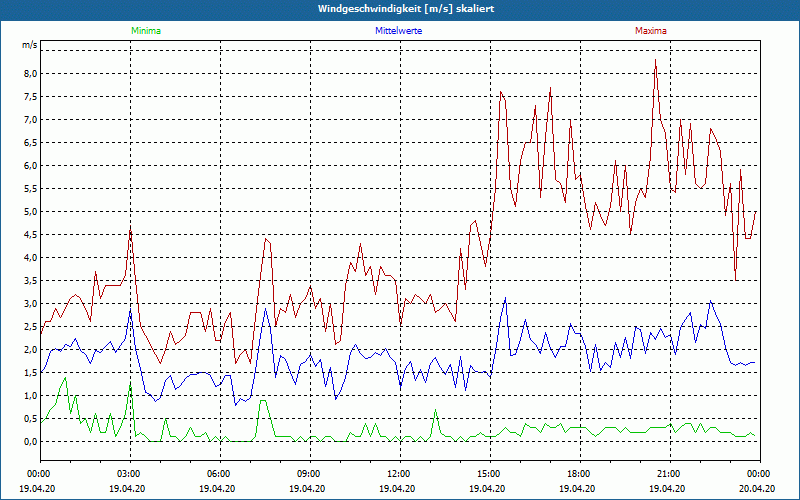Click the '06:00' time axis label
Screen dimensions: 800x500
[x=217, y=474]
